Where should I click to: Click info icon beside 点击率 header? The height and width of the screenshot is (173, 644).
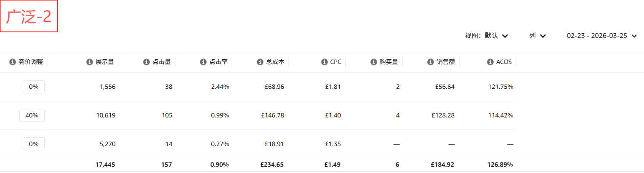[x=203, y=62]
